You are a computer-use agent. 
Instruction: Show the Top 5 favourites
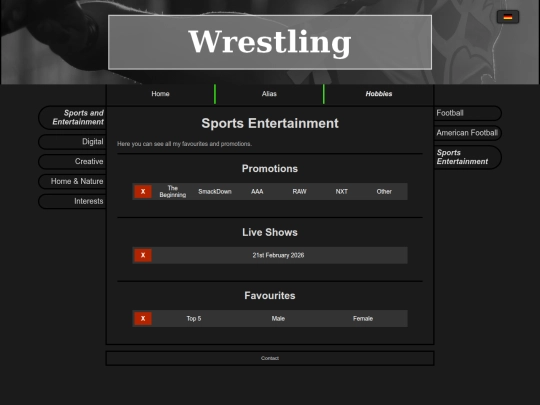[x=194, y=319]
